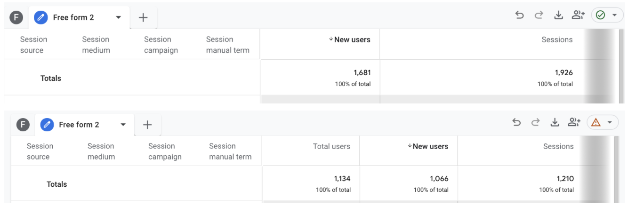
Task: Select the bottom Free form 2 tab
Action: 79,125
